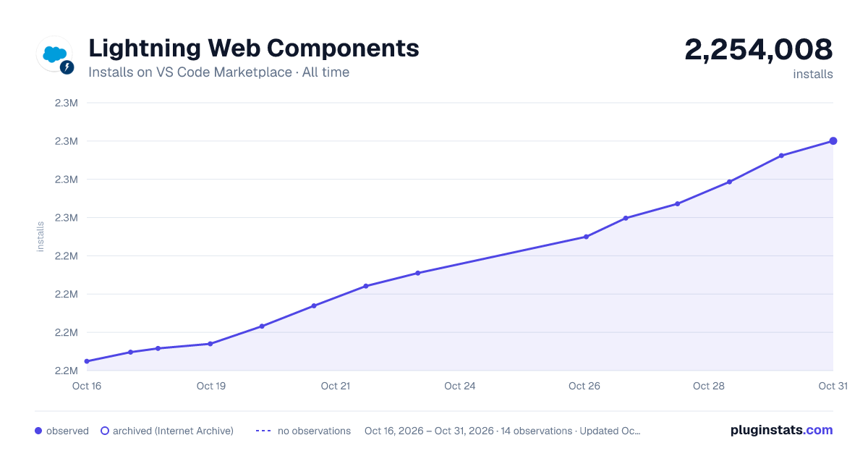Click the 'Oct 16' x-axis label
868x456 pixels.
coord(87,386)
